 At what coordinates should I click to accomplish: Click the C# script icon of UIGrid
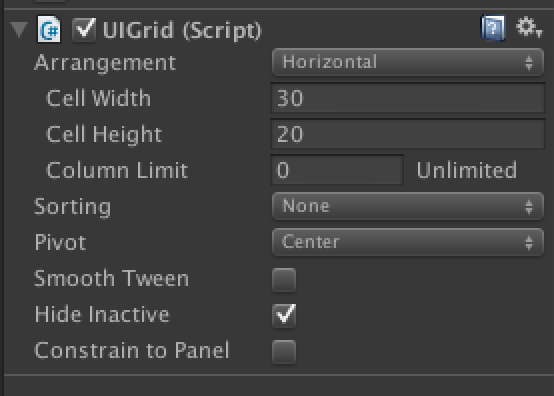coord(49,29)
